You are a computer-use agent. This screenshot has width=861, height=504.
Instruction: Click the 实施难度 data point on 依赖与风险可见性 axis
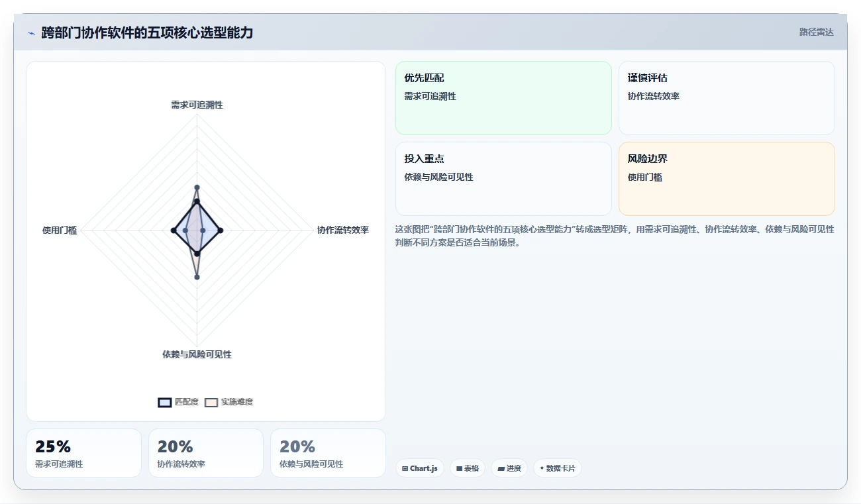(x=197, y=277)
